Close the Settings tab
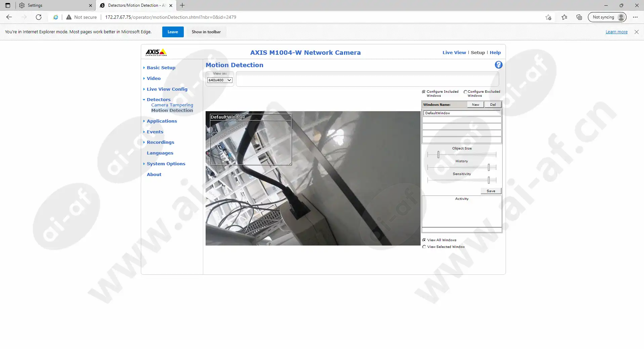The height and width of the screenshot is (349, 644). click(x=90, y=5)
